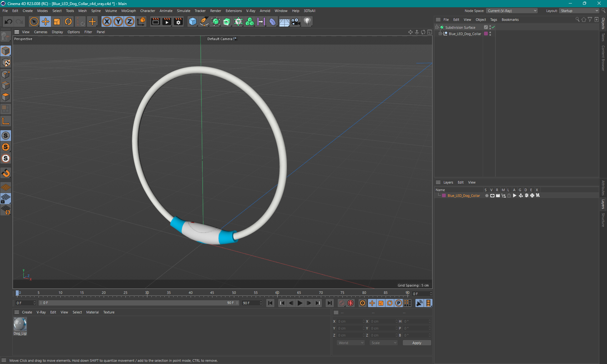
Task: Switch to Model mode in left sidebar
Action: (x=6, y=51)
